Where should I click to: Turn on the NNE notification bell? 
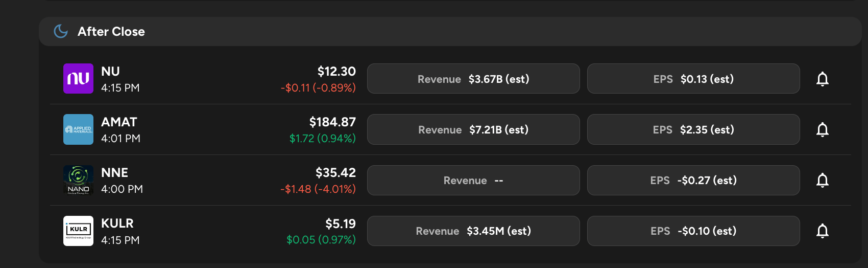click(822, 180)
